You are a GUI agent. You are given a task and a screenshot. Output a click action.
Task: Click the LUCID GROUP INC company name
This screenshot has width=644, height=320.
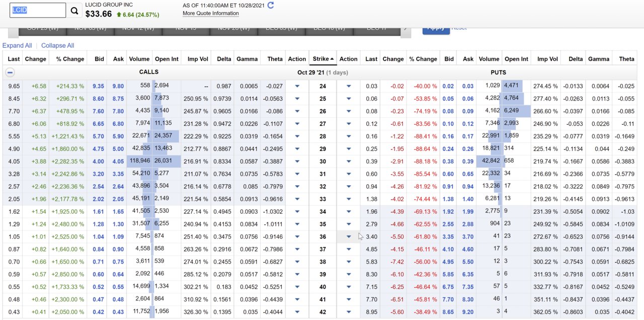point(109,5)
